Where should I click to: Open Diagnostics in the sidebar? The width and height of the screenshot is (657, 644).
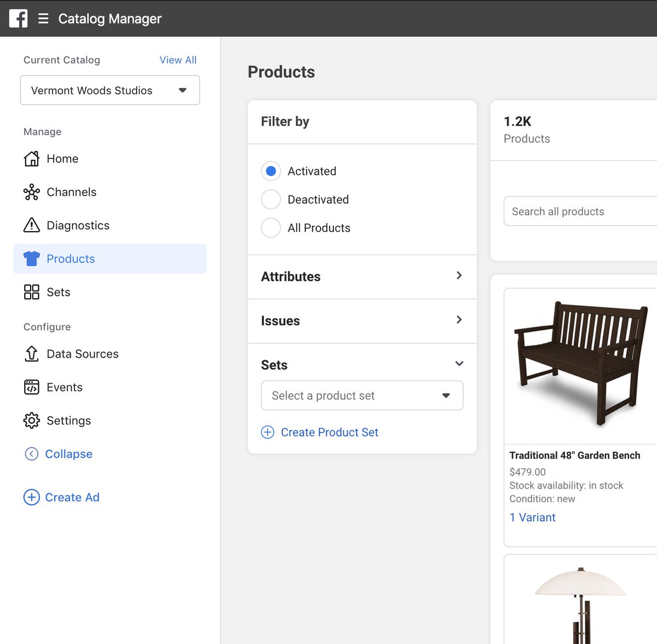pos(110,225)
